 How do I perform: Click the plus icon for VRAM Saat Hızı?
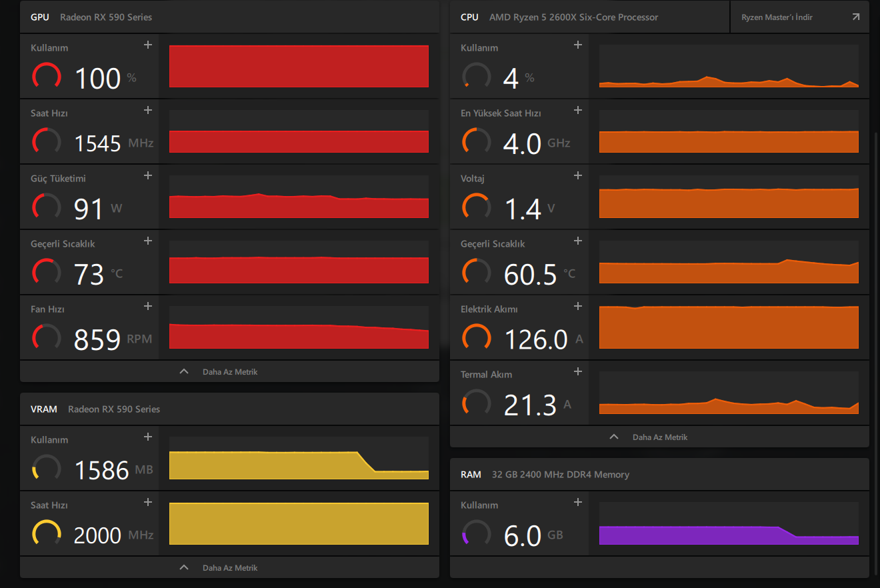point(148,502)
